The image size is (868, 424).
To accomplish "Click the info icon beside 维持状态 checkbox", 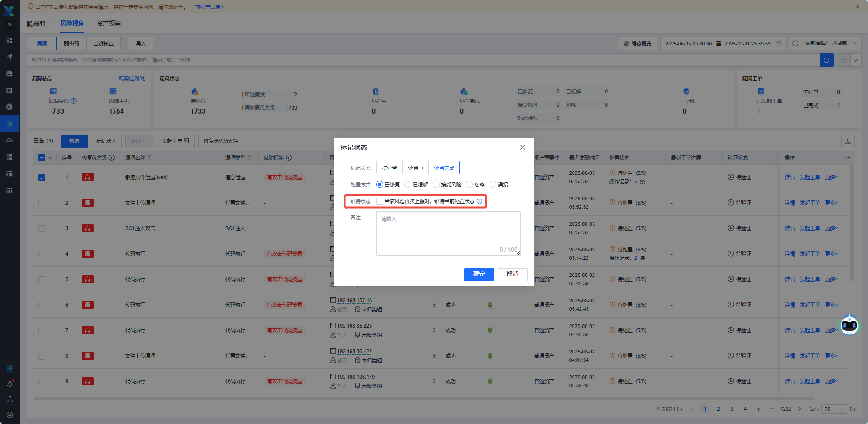I will click(x=479, y=201).
